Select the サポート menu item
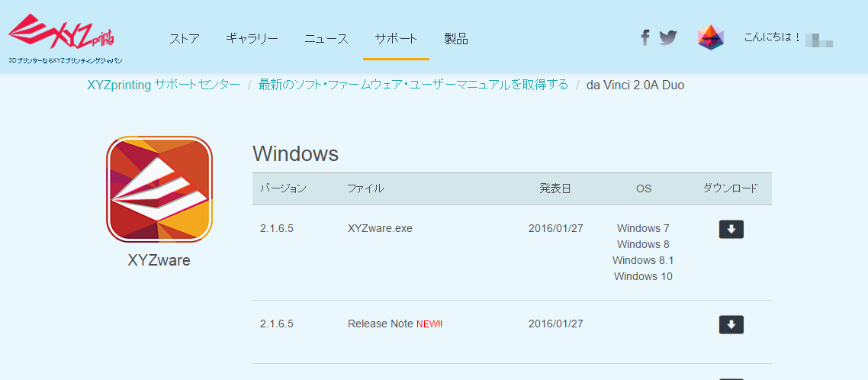Screen dimensions: 868x380 click(396, 39)
